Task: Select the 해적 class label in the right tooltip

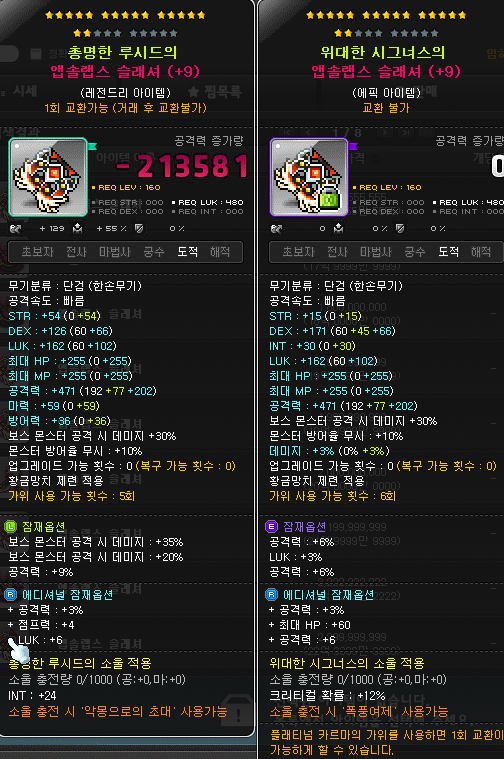Action: [481, 252]
